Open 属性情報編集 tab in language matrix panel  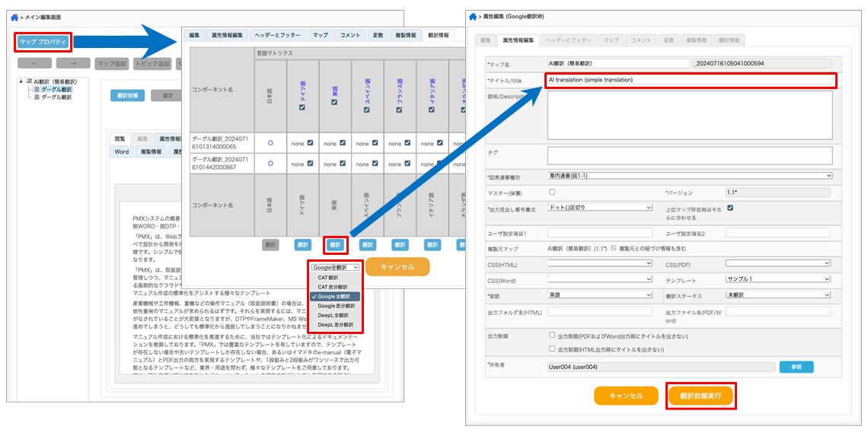pos(226,36)
